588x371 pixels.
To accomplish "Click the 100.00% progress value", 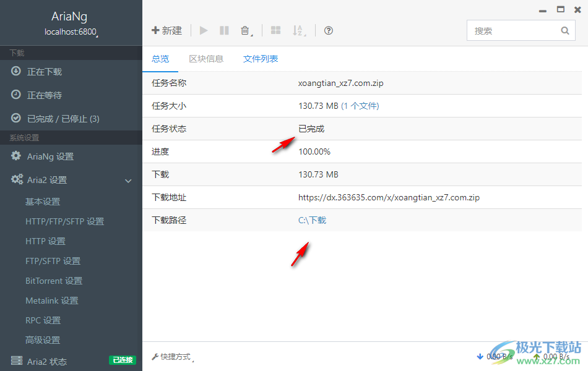I will point(314,151).
